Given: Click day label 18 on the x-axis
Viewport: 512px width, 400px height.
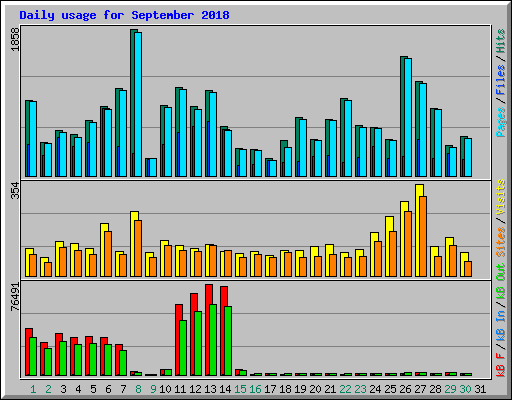Looking at the screenshot, I should pos(285,389).
